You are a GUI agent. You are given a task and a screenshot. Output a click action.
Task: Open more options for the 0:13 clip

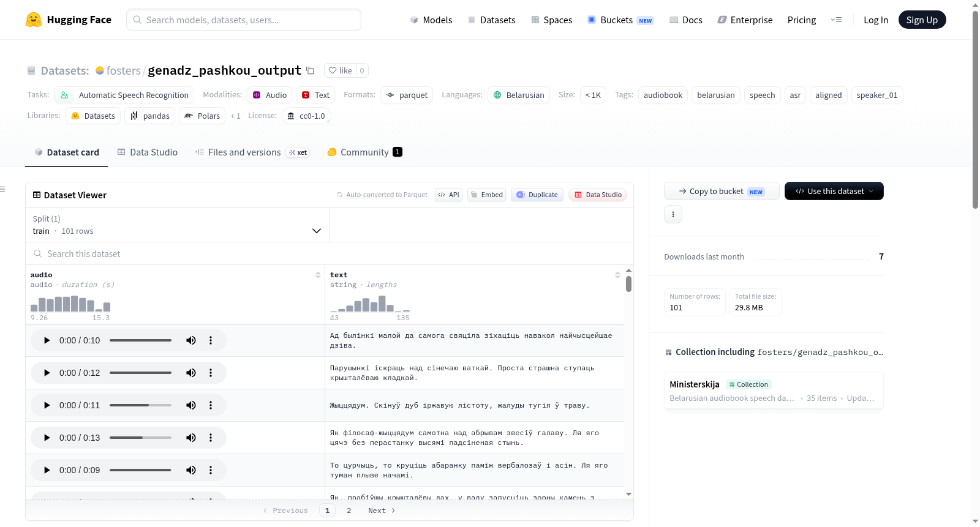pos(211,438)
